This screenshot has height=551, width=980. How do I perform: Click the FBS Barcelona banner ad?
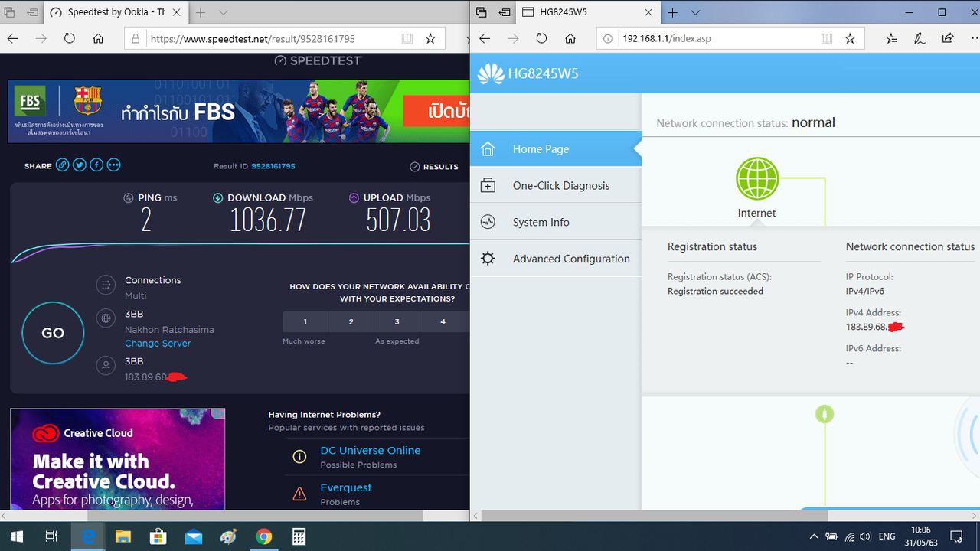pyautogui.click(x=238, y=112)
